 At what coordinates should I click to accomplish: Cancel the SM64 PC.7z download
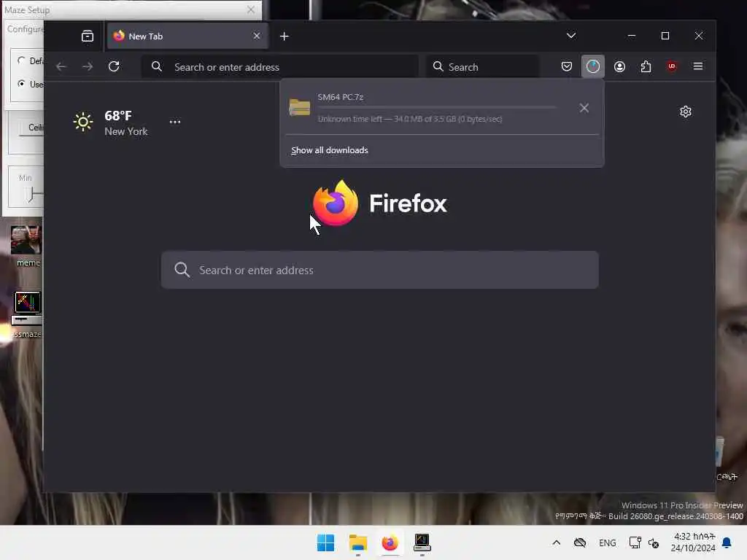pyautogui.click(x=584, y=108)
